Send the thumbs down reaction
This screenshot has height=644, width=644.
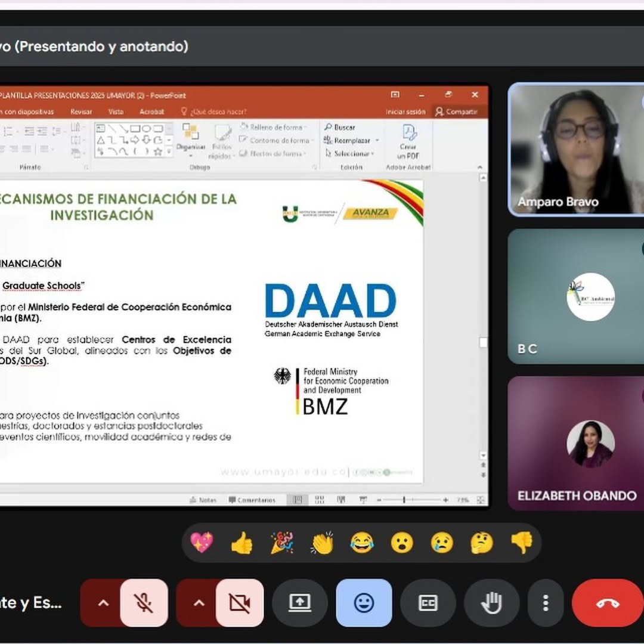(x=522, y=543)
